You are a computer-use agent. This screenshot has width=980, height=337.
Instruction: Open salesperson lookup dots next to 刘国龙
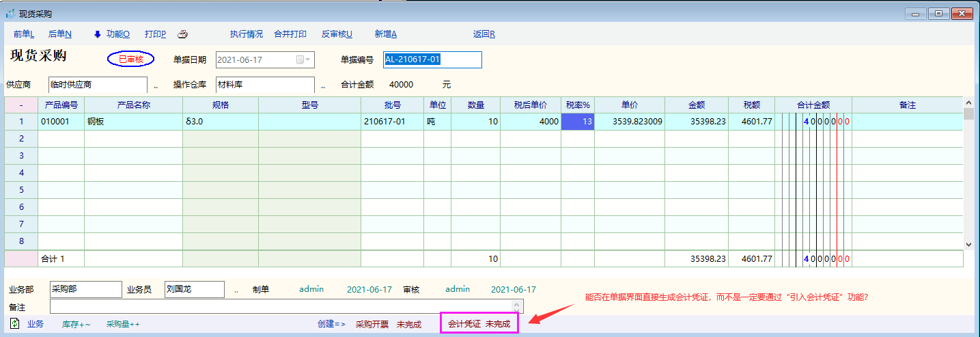pos(236,290)
